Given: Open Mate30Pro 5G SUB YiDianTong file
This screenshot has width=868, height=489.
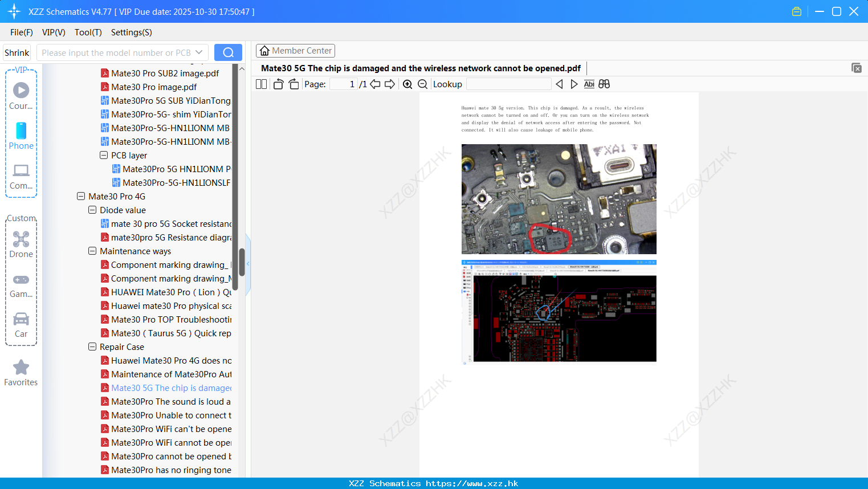Looking at the screenshot, I should pos(166,100).
